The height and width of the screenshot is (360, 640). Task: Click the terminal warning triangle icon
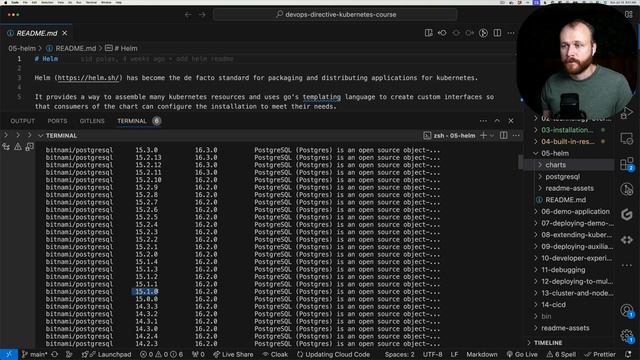[18, 147]
